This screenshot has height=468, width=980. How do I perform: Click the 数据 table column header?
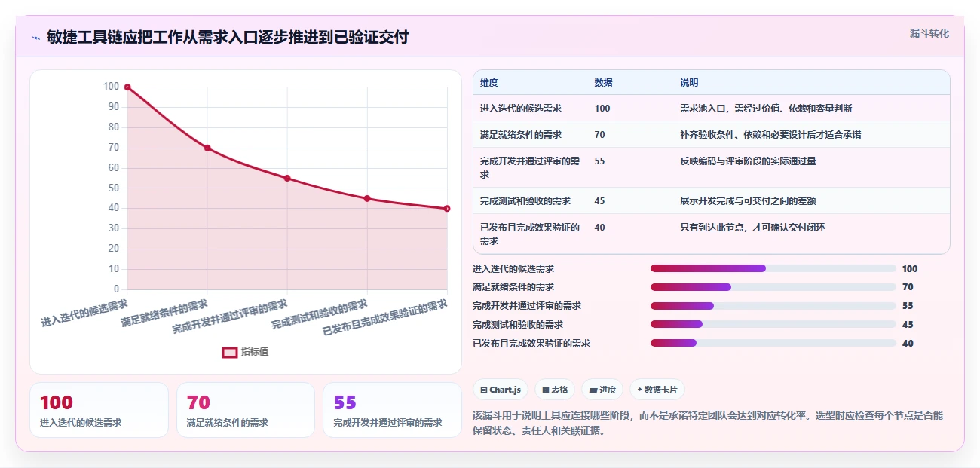point(603,83)
